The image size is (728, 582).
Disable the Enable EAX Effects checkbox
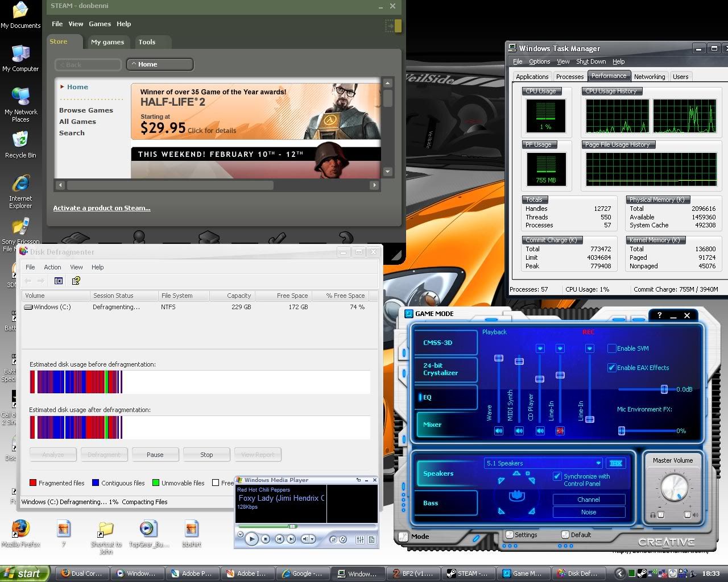[x=612, y=368]
